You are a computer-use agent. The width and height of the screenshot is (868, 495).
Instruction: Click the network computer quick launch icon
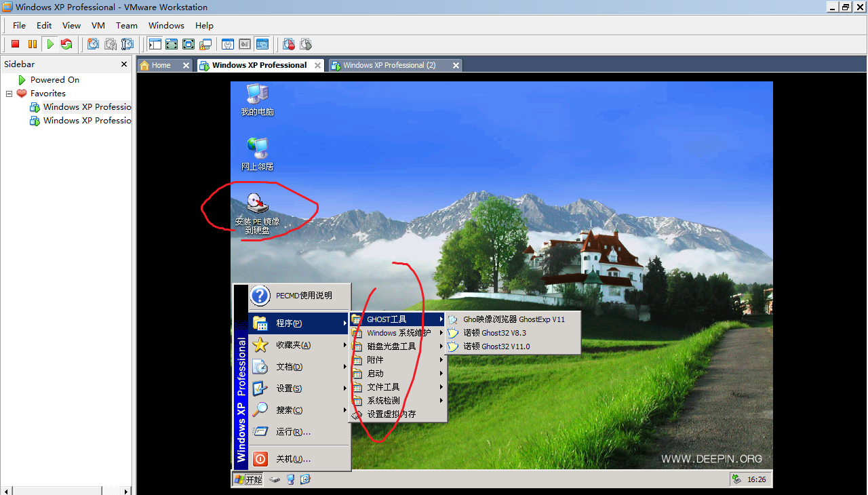pos(290,479)
